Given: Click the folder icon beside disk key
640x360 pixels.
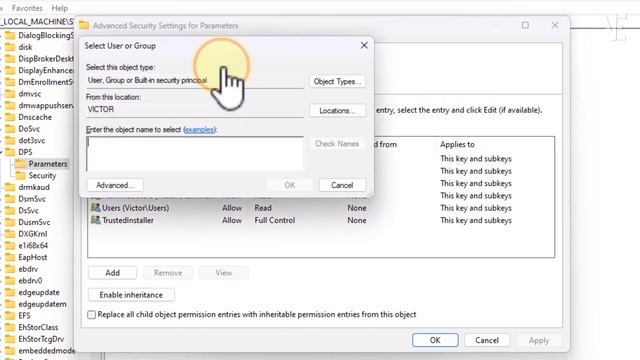Looking at the screenshot, I should click(10, 47).
